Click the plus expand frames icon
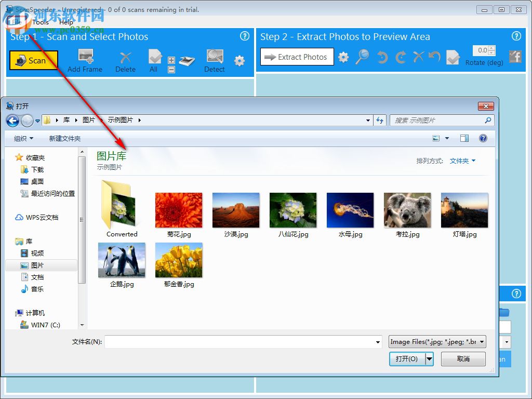 [x=171, y=60]
